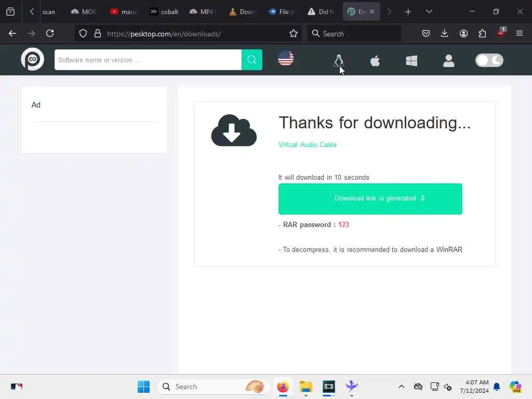Reload the page with the refresh icon

point(50,34)
